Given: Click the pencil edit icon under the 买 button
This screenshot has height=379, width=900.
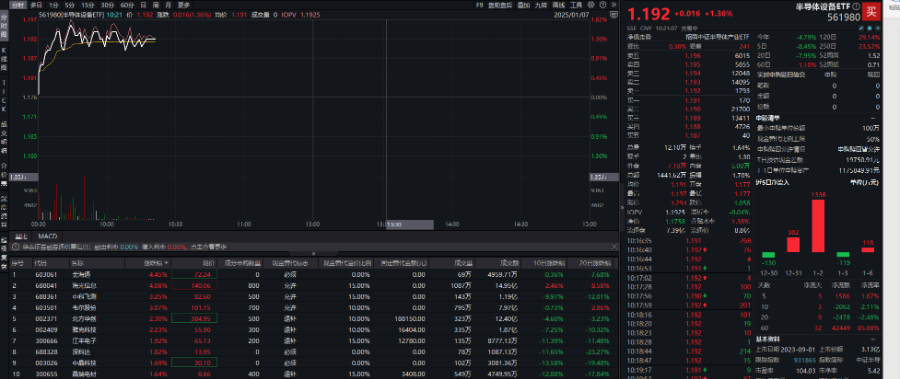Looking at the screenshot, I should [x=861, y=28].
